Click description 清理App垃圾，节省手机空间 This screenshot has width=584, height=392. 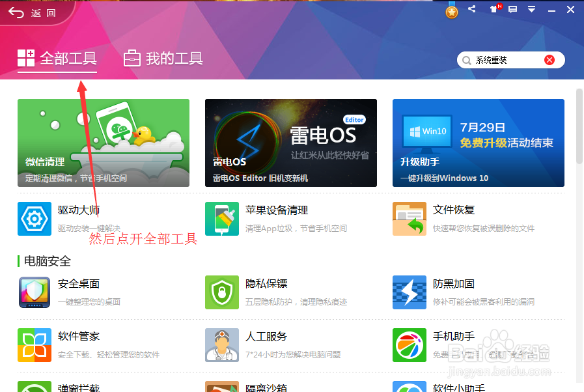pyautogui.click(x=296, y=229)
